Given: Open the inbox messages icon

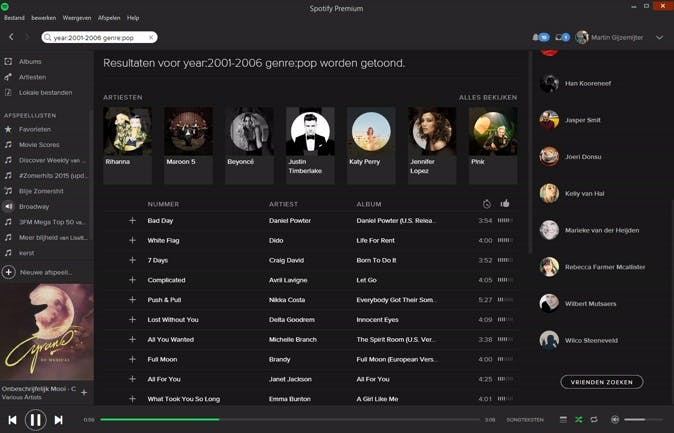Looking at the screenshot, I should pyautogui.click(x=558, y=37).
